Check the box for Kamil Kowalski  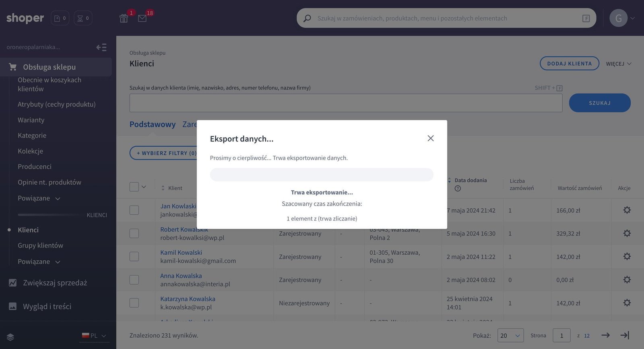click(134, 257)
